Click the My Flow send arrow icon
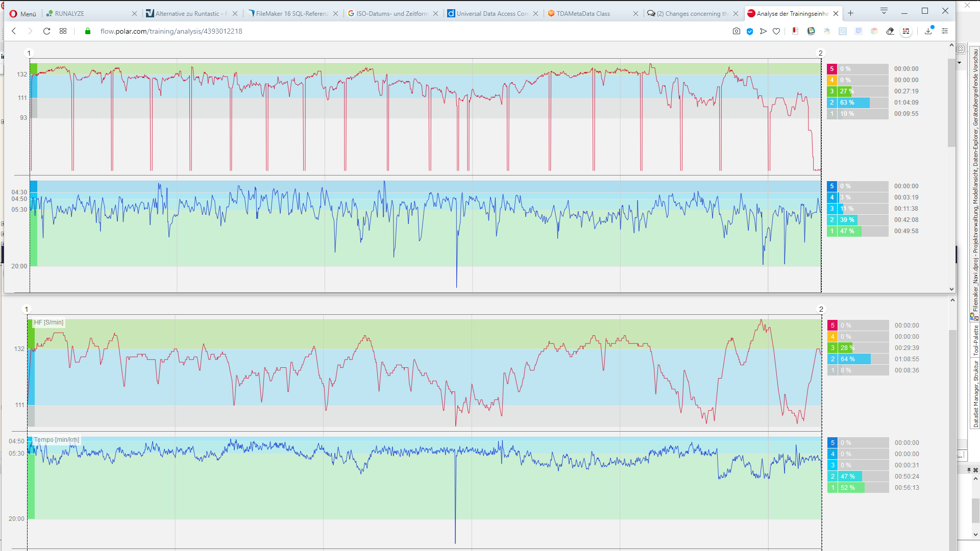The height and width of the screenshot is (551, 980). [x=763, y=31]
